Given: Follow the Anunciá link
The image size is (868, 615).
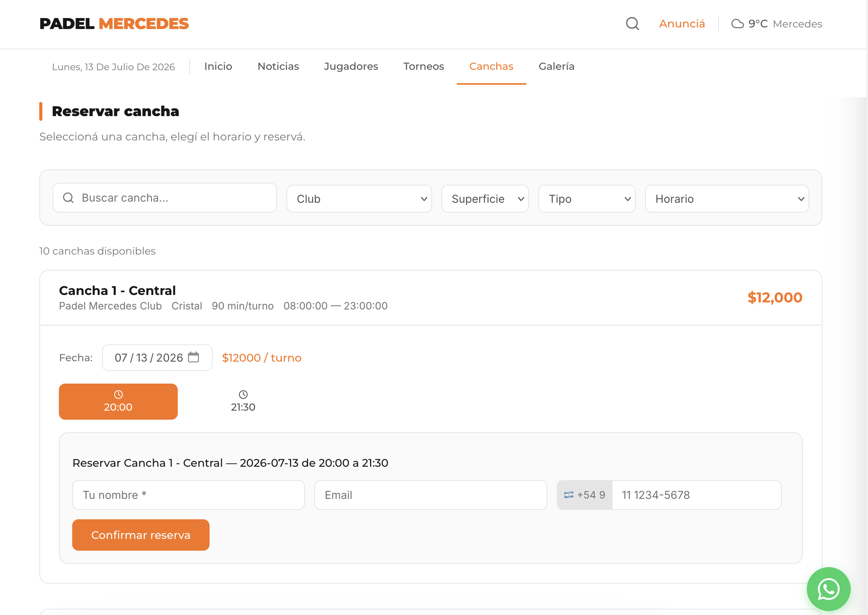Looking at the screenshot, I should point(682,24).
